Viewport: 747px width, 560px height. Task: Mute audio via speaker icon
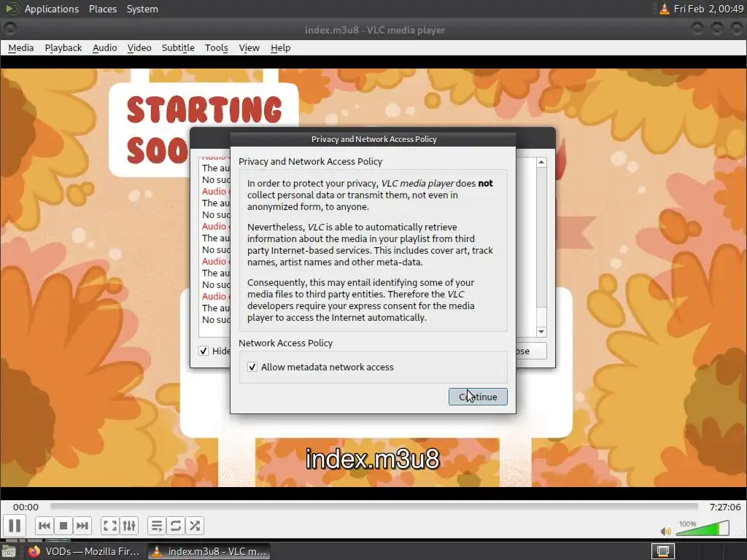pyautogui.click(x=665, y=531)
